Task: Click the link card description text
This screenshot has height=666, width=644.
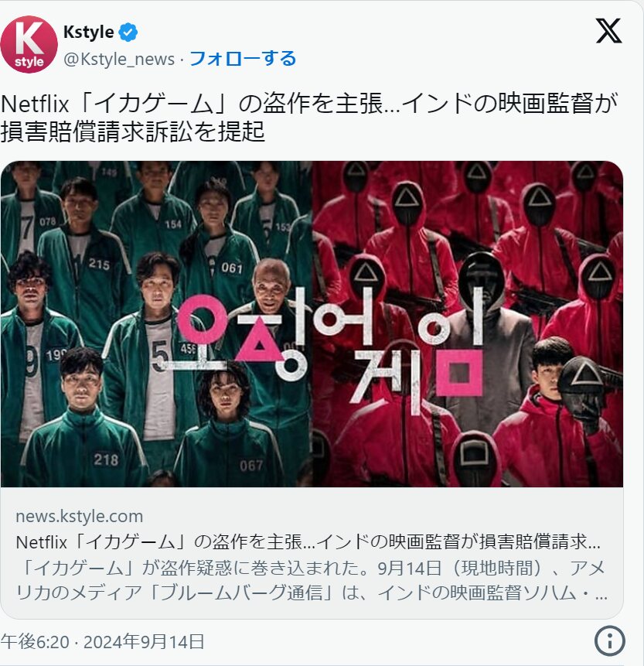Action: click(x=312, y=580)
